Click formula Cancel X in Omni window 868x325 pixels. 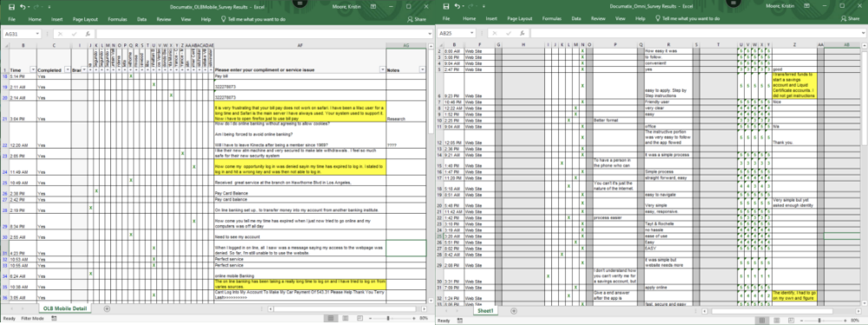point(494,34)
